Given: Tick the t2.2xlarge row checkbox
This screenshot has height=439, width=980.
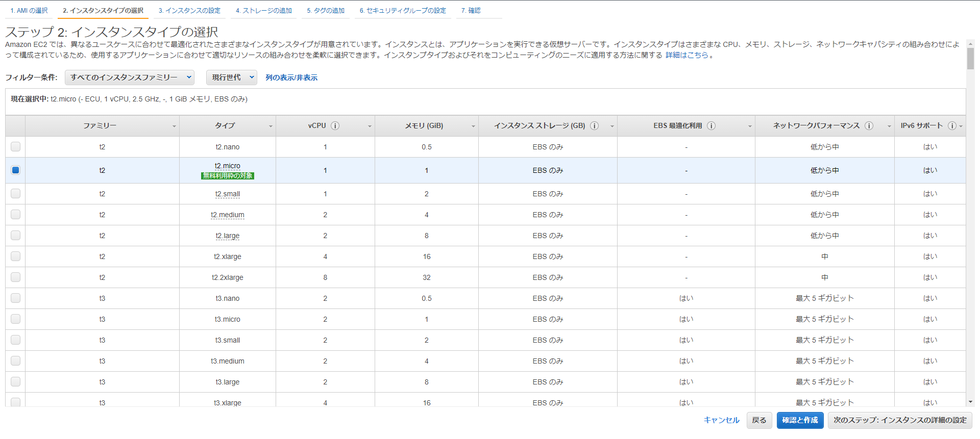Looking at the screenshot, I should (x=16, y=277).
